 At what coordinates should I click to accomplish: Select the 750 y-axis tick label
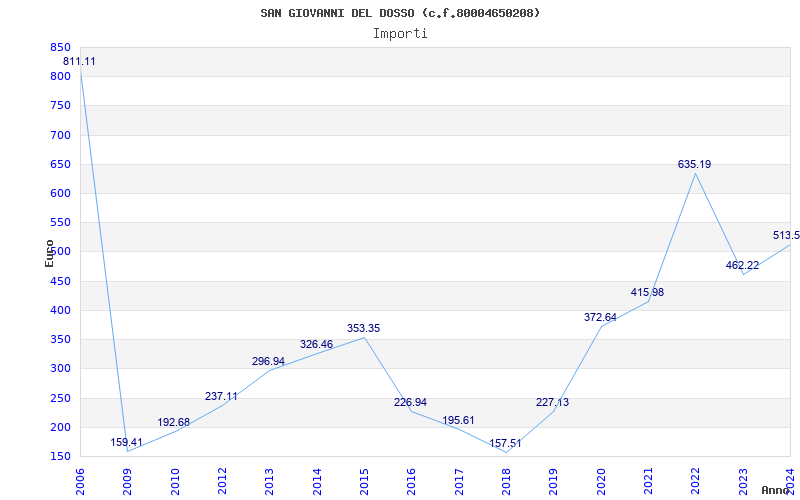(x=60, y=106)
